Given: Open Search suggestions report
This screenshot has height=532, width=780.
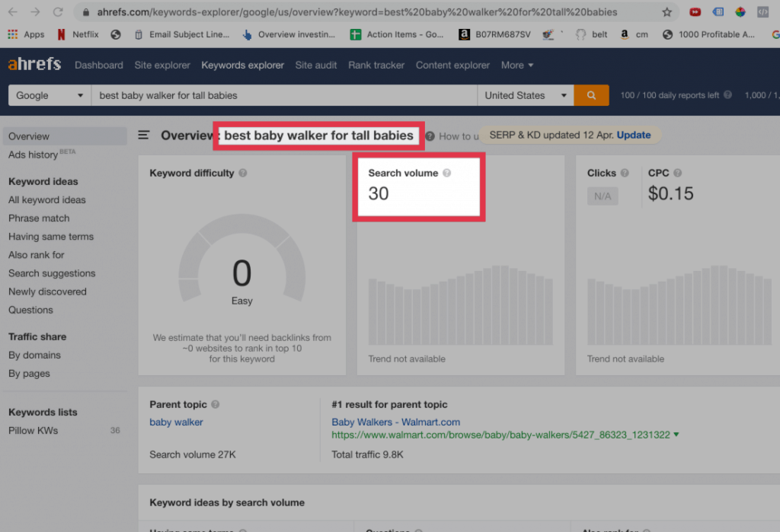Looking at the screenshot, I should 52,273.
